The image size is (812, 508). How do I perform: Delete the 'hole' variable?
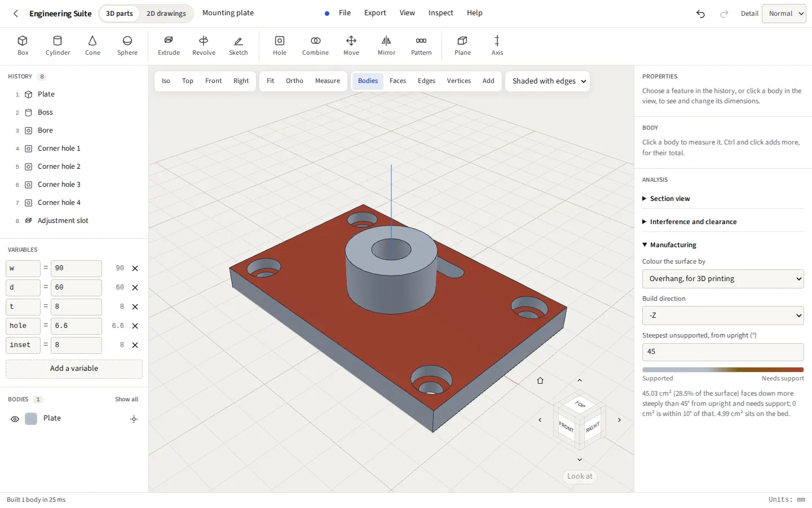[x=135, y=326]
